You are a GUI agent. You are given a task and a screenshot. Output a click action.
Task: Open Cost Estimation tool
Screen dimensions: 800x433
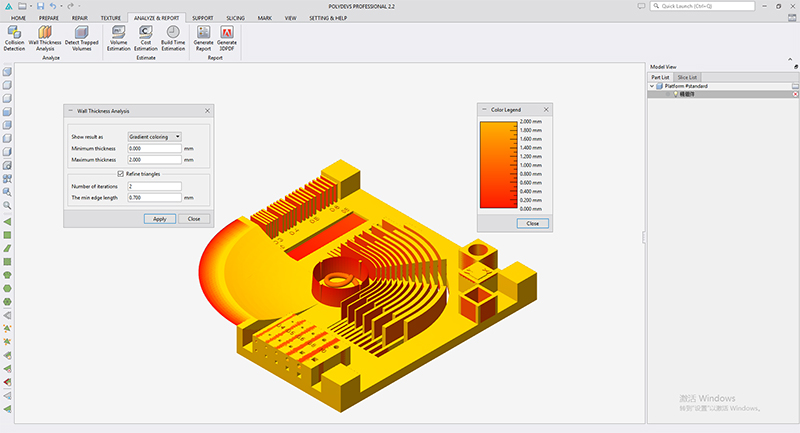pos(146,38)
